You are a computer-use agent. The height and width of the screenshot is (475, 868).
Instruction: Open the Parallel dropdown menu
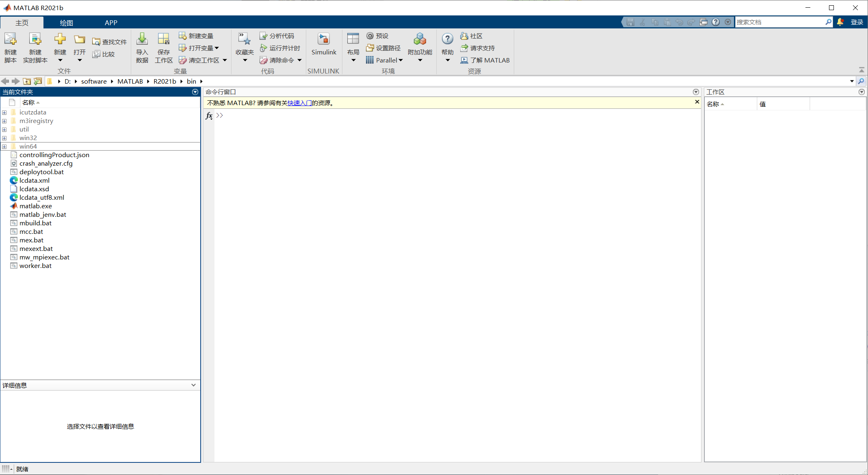coord(385,60)
